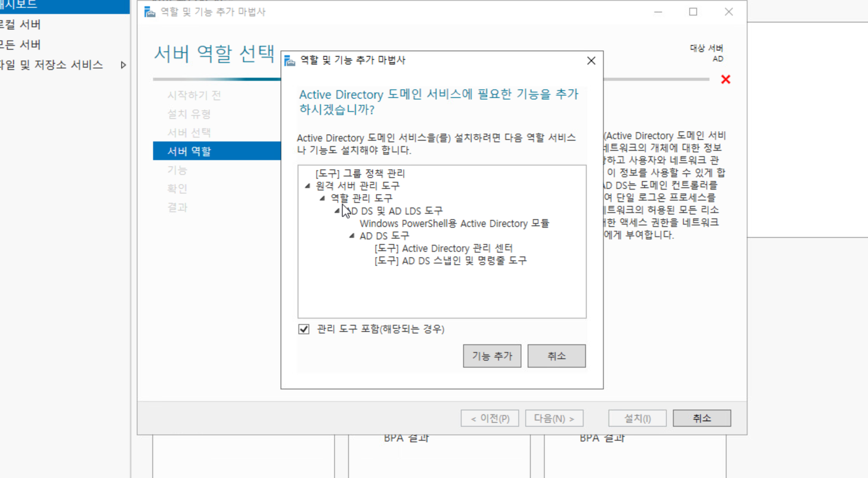Open 로컬 서버 in the sidebar
The width and height of the screenshot is (868, 478).
(x=21, y=24)
